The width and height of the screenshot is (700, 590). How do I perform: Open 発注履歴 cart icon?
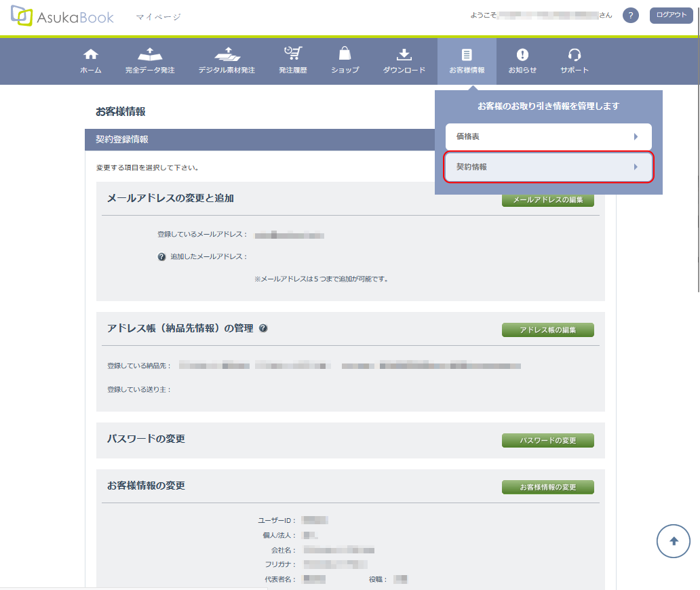(x=293, y=54)
